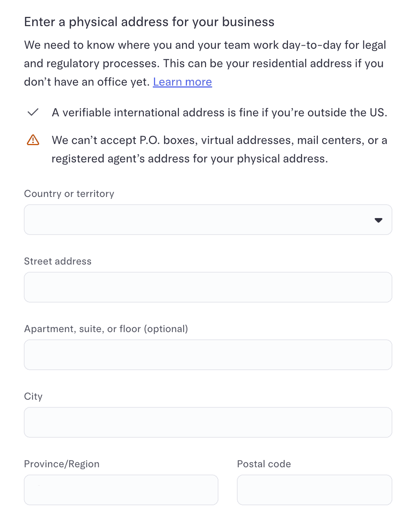Select the City input field
The width and height of the screenshot is (420, 526).
(208, 422)
